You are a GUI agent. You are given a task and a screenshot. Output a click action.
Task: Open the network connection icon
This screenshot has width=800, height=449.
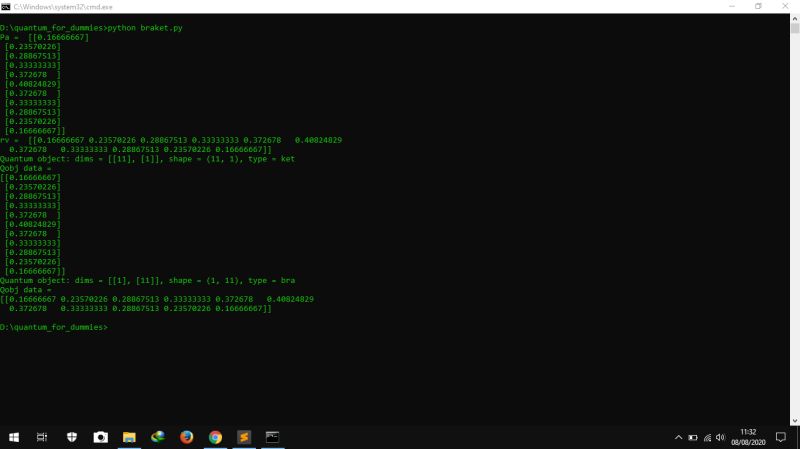[707, 437]
